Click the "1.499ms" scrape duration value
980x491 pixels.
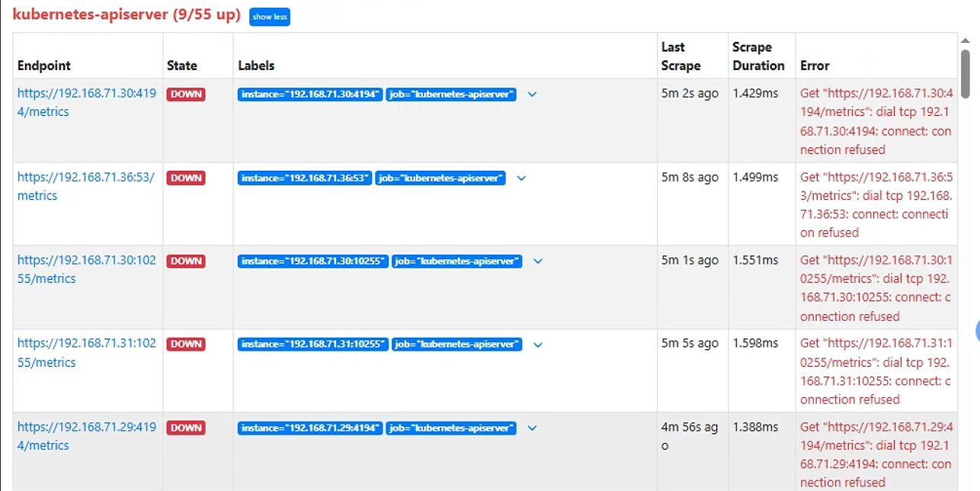[x=755, y=177]
